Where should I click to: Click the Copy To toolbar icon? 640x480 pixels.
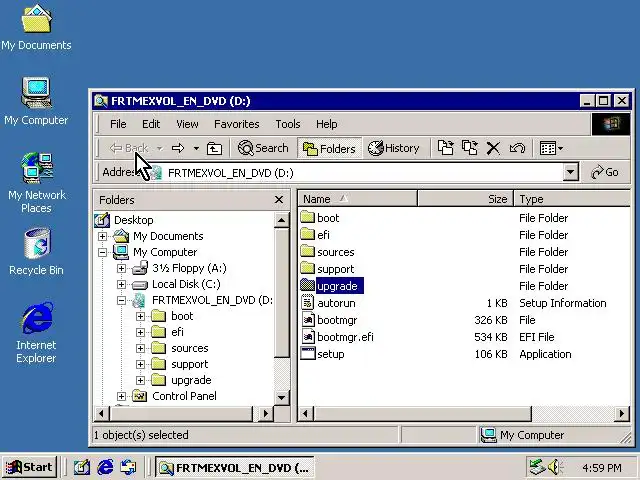(470, 148)
